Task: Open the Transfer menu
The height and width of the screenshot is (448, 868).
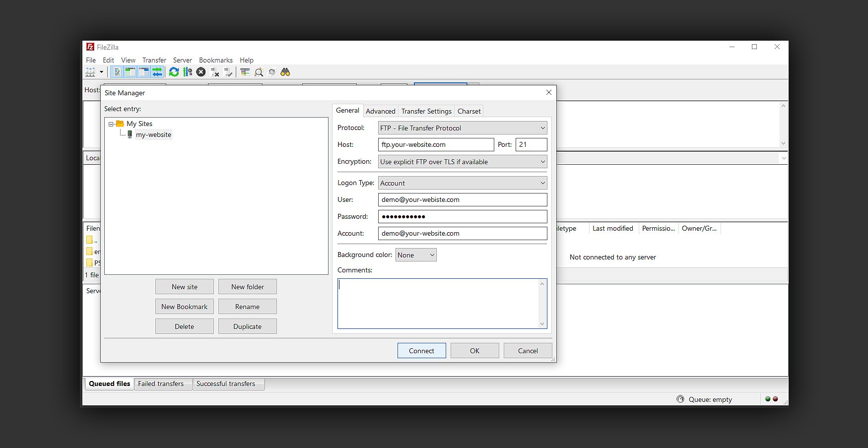Action: [x=154, y=60]
